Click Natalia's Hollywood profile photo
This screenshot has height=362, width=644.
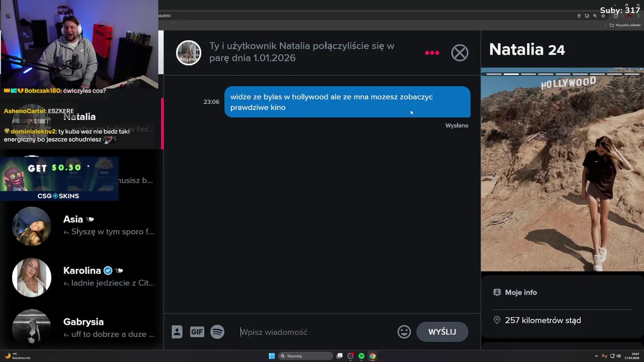[x=562, y=169]
